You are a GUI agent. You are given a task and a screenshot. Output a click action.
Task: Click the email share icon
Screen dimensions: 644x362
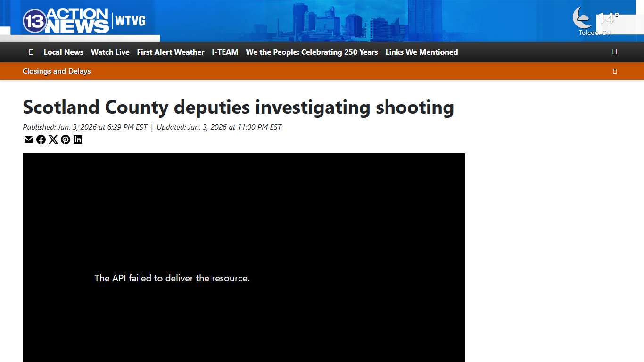[x=29, y=140]
